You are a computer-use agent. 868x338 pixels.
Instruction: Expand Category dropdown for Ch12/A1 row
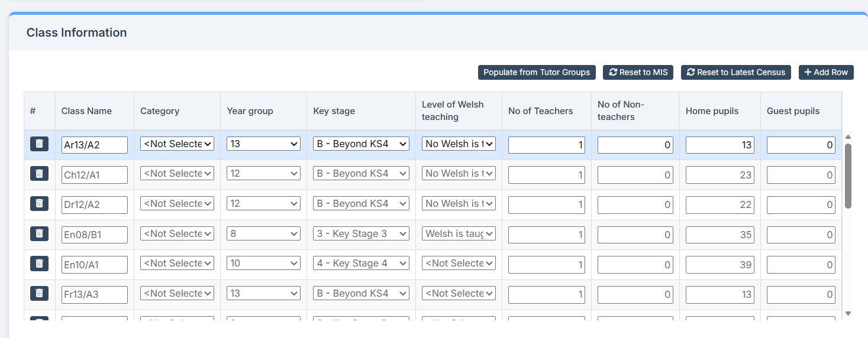point(177,174)
